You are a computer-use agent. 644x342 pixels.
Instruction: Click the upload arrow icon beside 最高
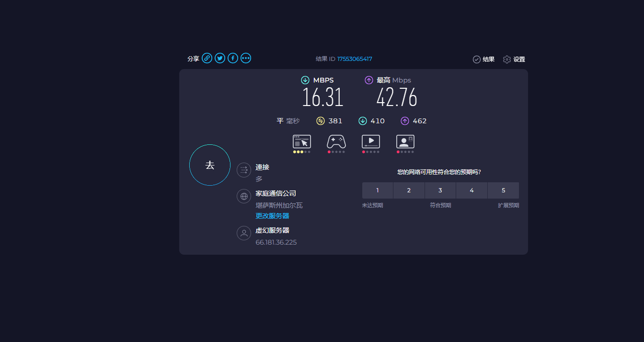[x=369, y=80]
